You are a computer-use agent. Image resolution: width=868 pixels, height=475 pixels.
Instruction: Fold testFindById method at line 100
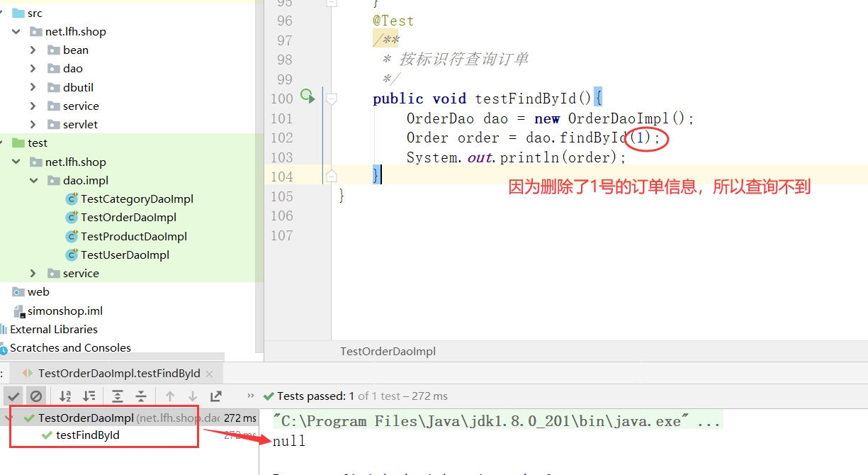331,99
